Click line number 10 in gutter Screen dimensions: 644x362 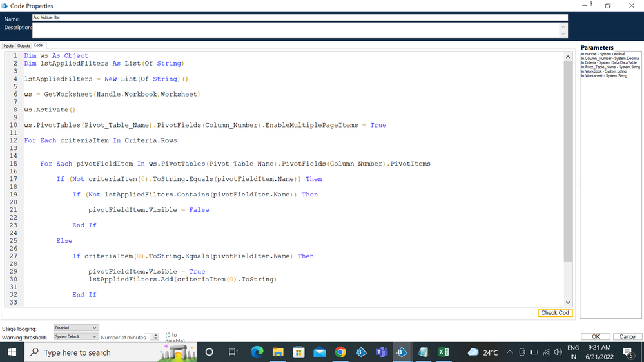[13, 125]
